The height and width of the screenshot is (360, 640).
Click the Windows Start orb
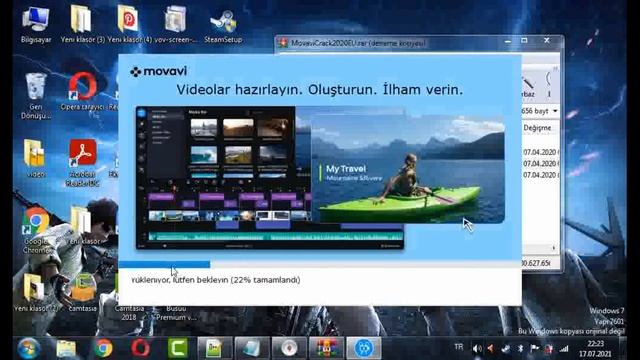pos(29,348)
